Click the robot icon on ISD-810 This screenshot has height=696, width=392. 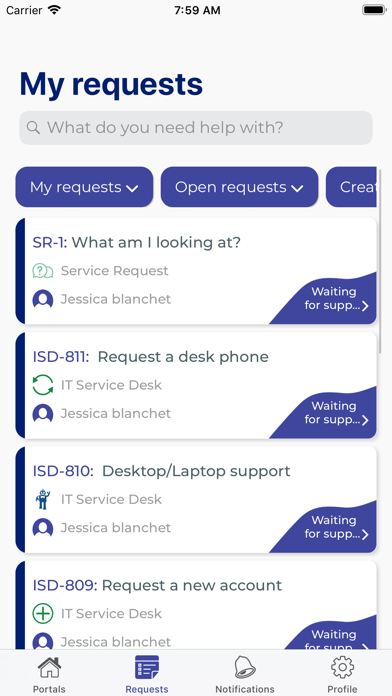pos(43,499)
